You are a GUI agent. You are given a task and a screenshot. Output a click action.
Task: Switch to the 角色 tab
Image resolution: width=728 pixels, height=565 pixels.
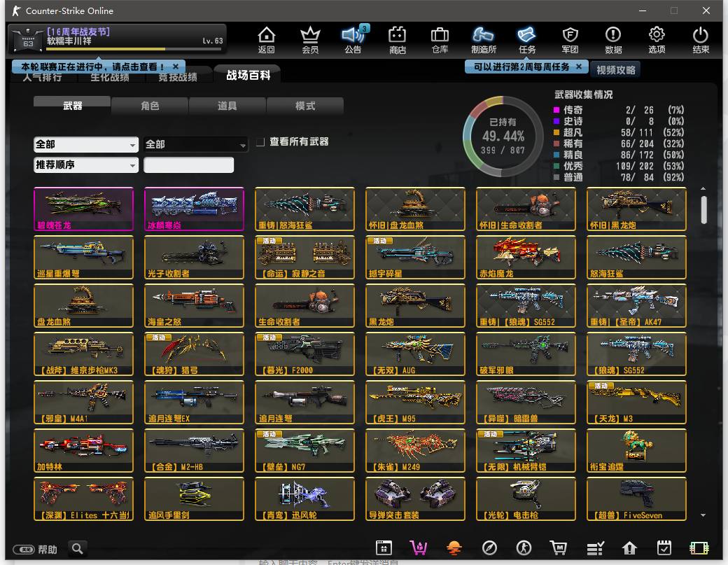point(150,106)
